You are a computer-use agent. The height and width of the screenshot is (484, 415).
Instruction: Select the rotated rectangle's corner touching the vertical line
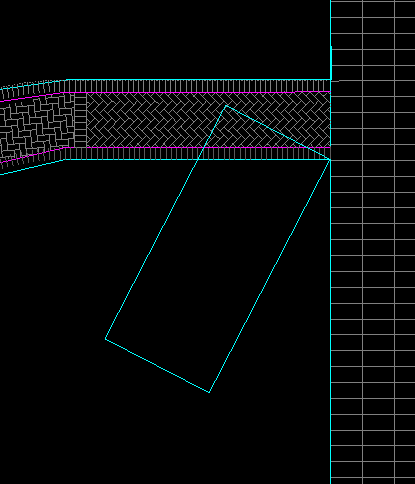[330, 160]
